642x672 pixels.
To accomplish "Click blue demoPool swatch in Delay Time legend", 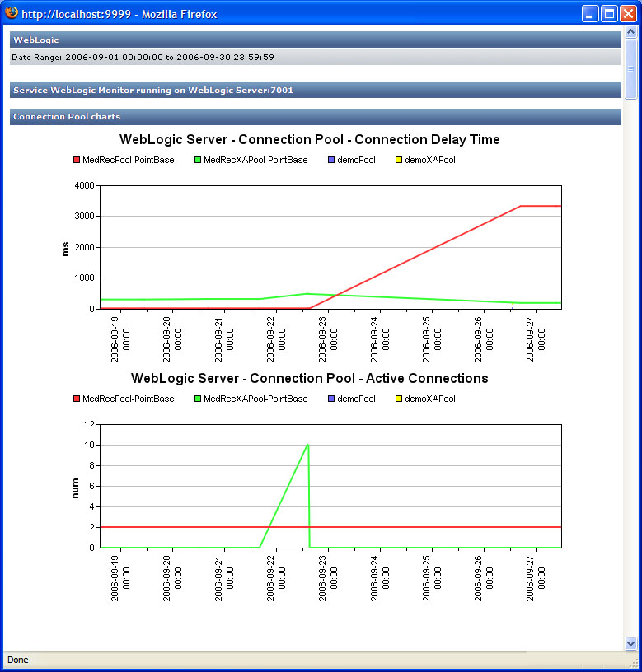I will pyautogui.click(x=331, y=160).
